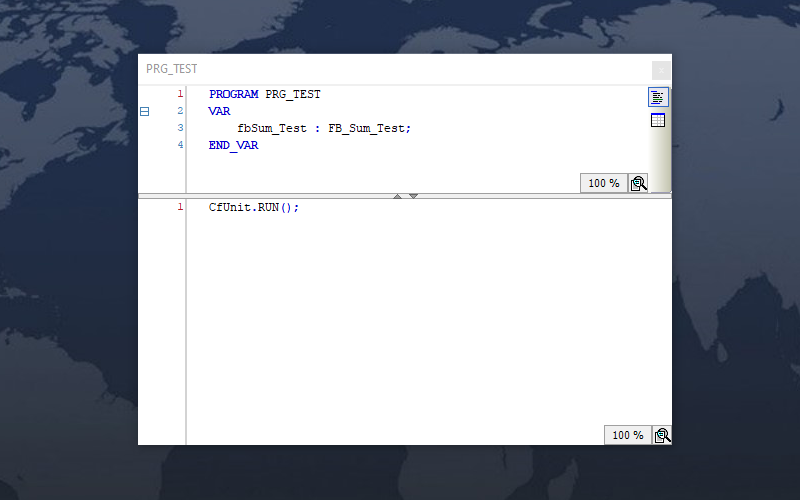800x500 pixels.
Task: Click the VAR keyword in declaration
Action: (x=219, y=112)
